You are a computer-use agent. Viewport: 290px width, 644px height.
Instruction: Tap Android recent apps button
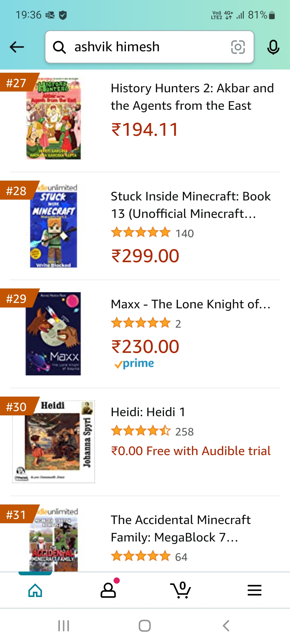pos(64,626)
